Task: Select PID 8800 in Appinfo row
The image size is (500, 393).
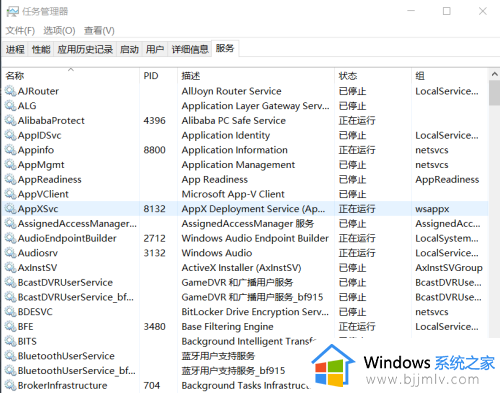Action: pyautogui.click(x=154, y=150)
